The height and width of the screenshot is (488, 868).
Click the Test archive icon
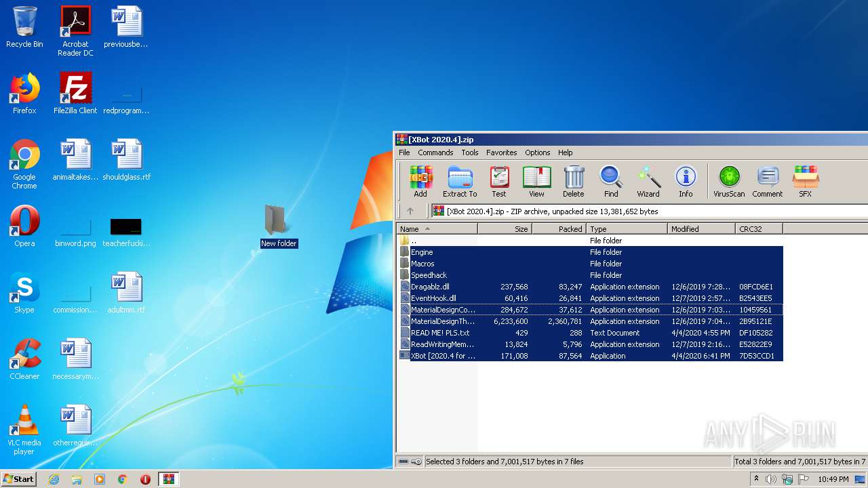[x=499, y=182]
